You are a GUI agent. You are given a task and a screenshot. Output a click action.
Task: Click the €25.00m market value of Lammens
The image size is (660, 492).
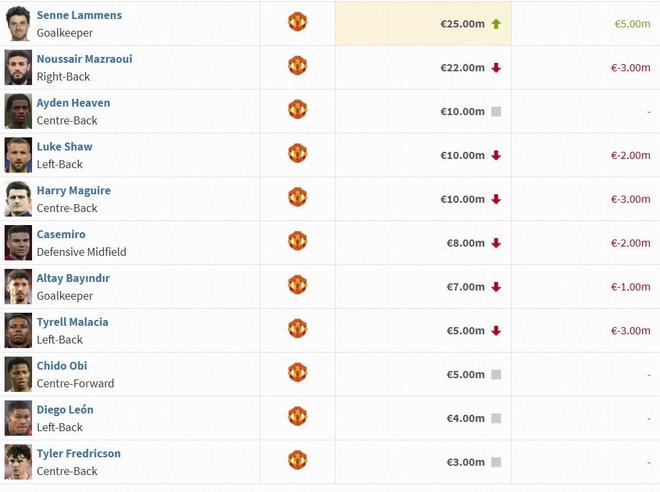(x=462, y=24)
